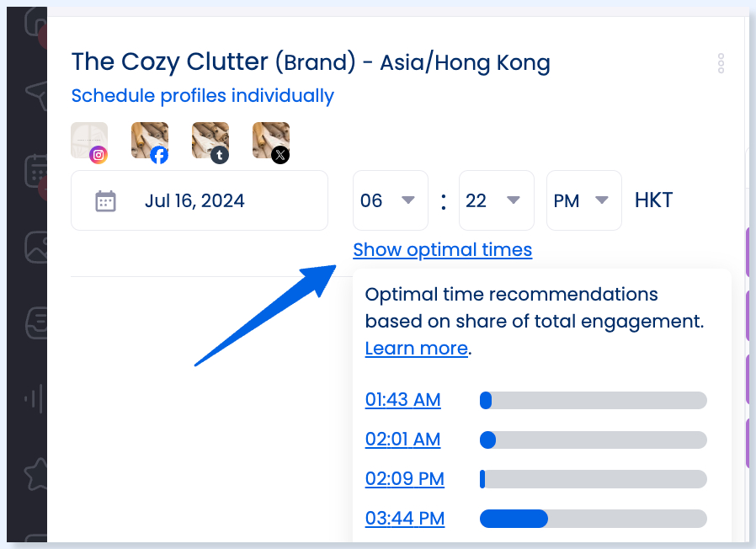Open the minutes dropdown showing 22

(x=496, y=200)
